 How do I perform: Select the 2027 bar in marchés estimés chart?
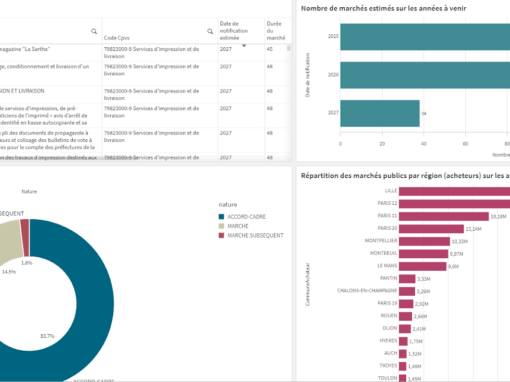(380, 113)
